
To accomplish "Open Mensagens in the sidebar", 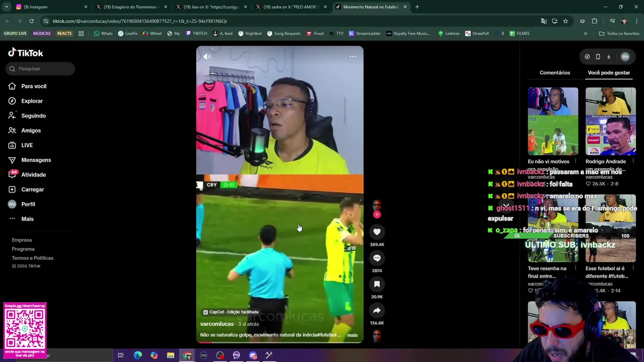I will click(36, 160).
